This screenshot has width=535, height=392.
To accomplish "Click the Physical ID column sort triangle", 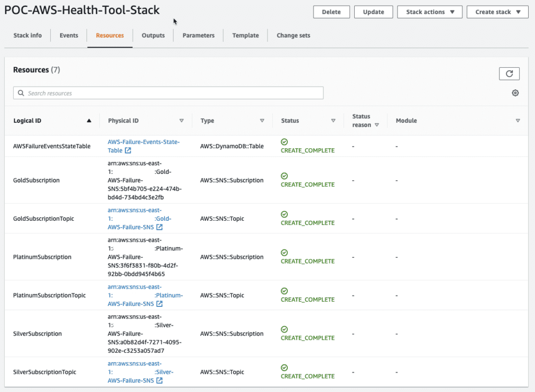I will pos(181,121).
